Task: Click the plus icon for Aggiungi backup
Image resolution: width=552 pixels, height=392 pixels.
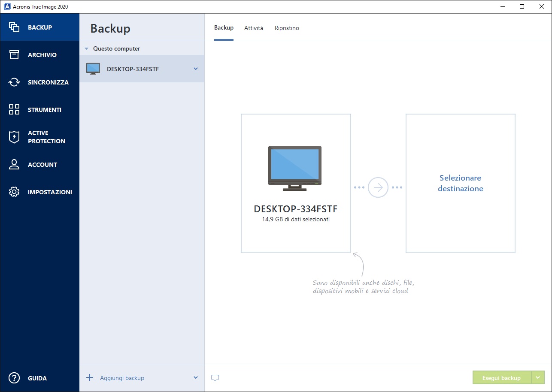Action: pos(90,377)
